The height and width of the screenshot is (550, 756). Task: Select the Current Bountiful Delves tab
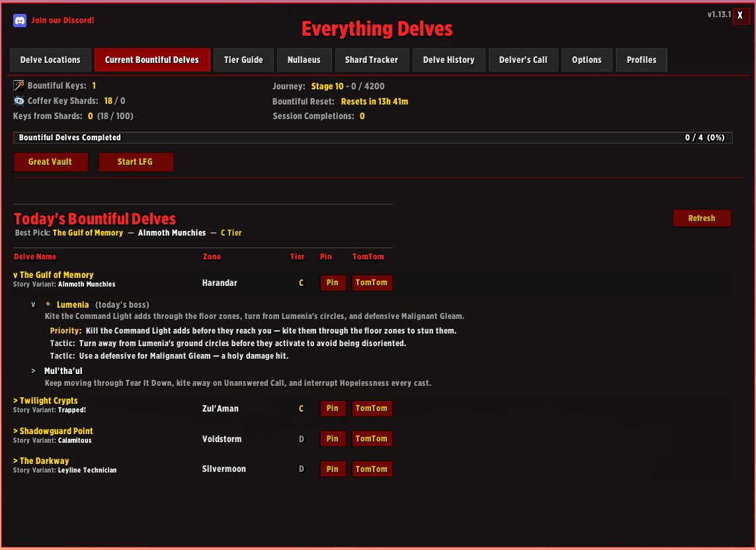[x=152, y=60]
